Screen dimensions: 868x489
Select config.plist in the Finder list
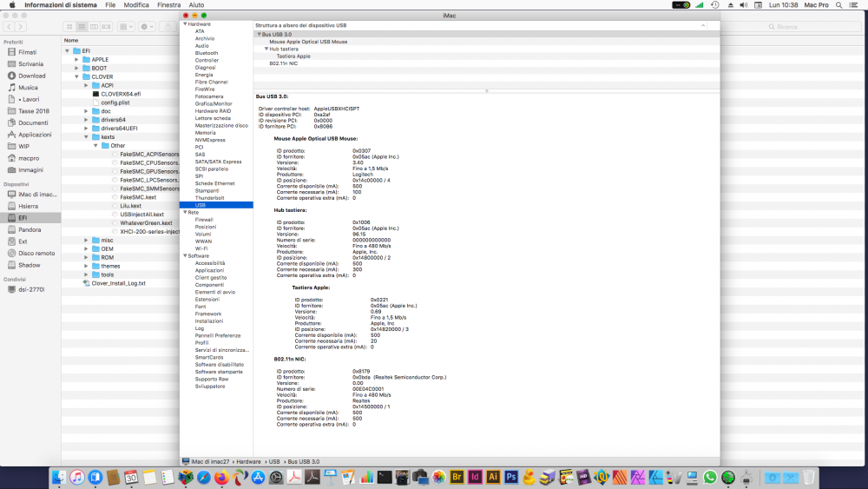coord(115,102)
